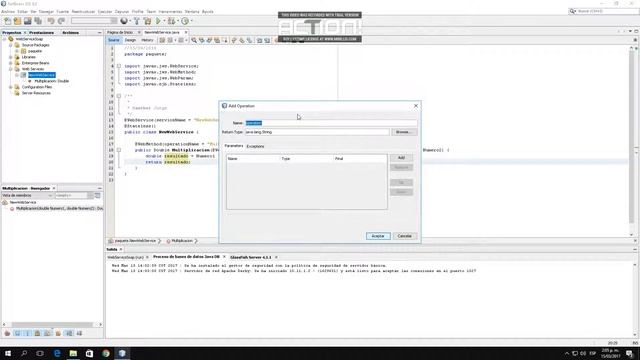Click the globe browser icon in main toolbar

(124, 21)
